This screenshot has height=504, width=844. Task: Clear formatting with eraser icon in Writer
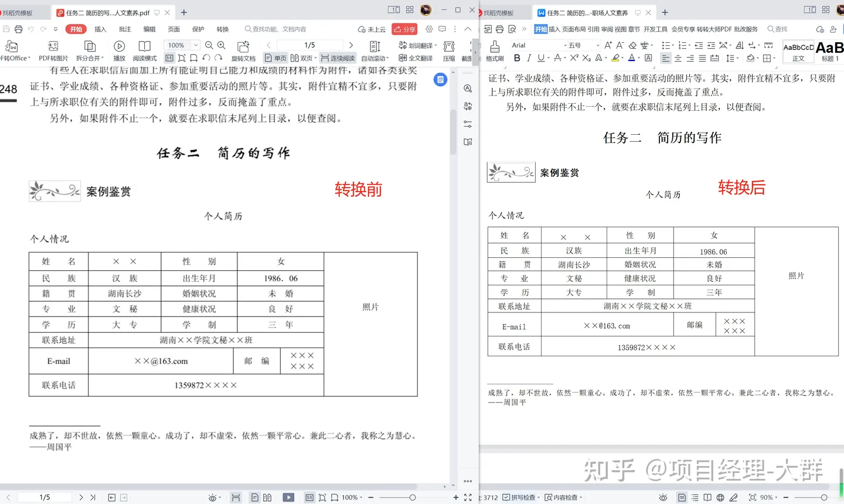[x=632, y=45]
